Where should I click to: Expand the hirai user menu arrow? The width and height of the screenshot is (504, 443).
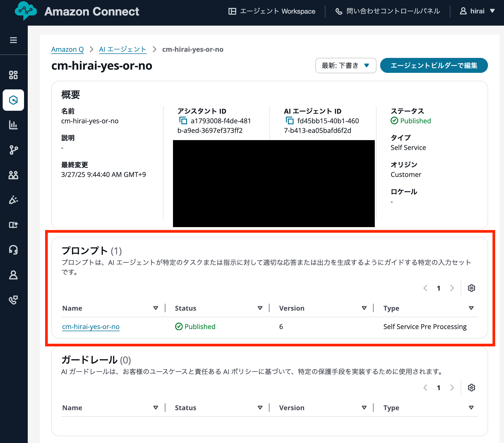[x=493, y=11]
